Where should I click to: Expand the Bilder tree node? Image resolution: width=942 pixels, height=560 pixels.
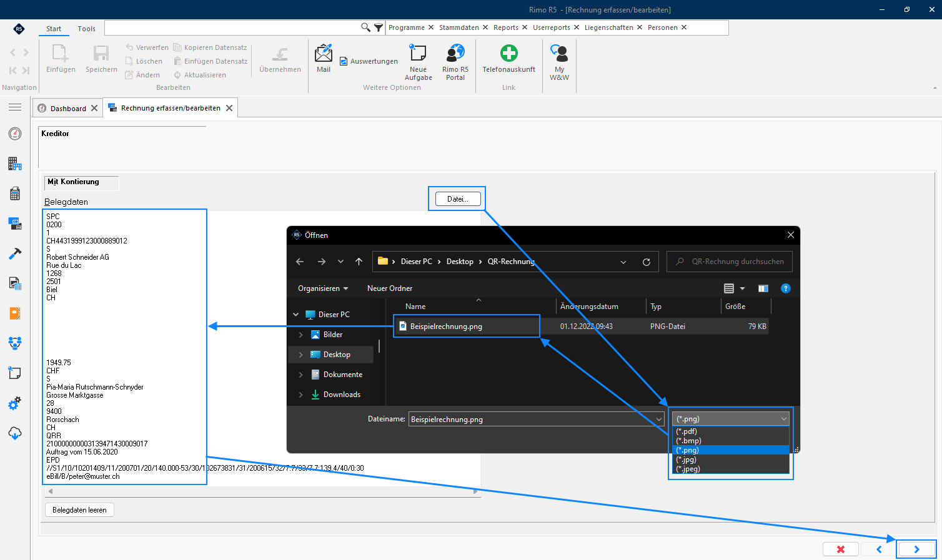pos(300,335)
